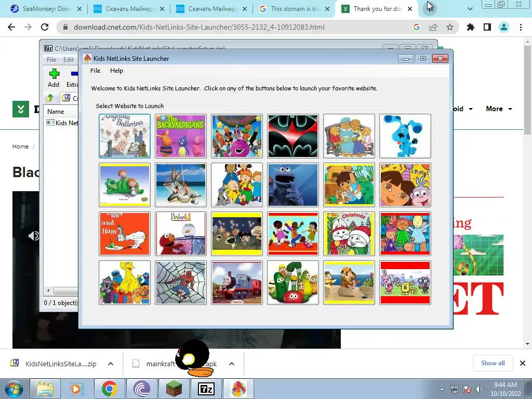Open File menu in Kids NetLinks

pos(96,71)
